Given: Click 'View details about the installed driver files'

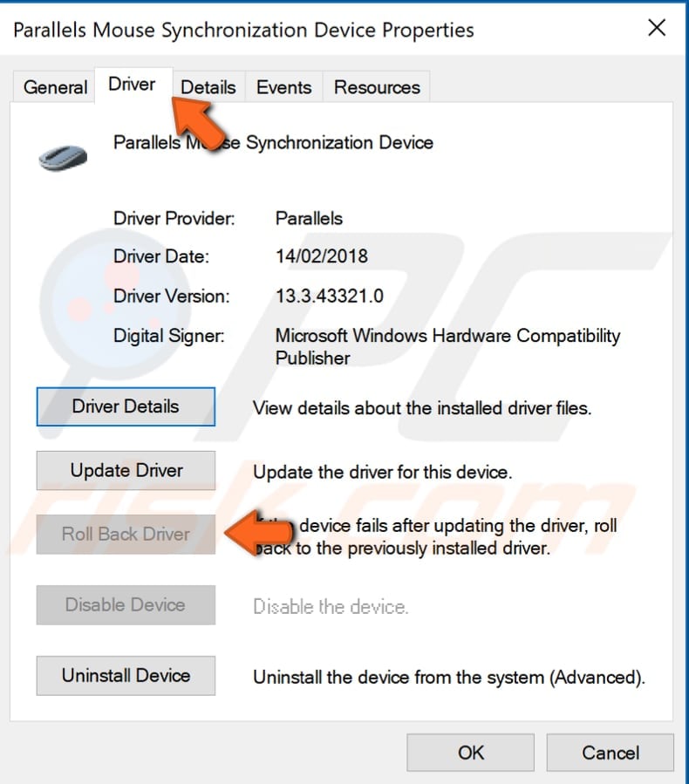Looking at the screenshot, I should [422, 408].
